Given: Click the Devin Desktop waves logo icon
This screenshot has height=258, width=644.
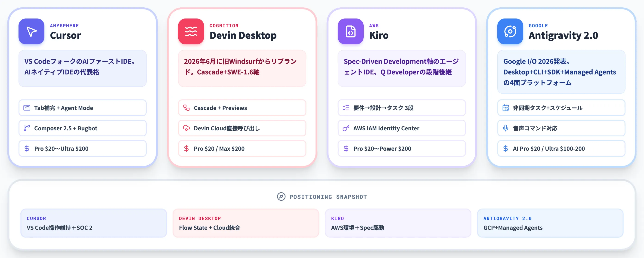Looking at the screenshot, I should pyautogui.click(x=191, y=31).
